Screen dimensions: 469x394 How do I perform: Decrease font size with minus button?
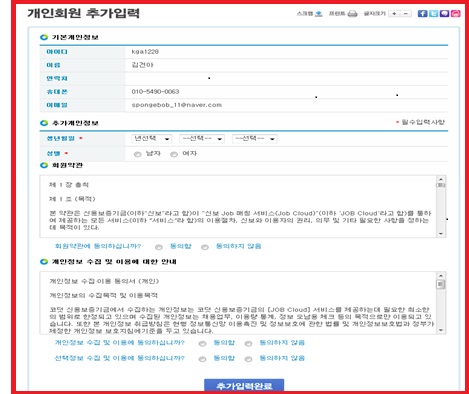(x=405, y=14)
